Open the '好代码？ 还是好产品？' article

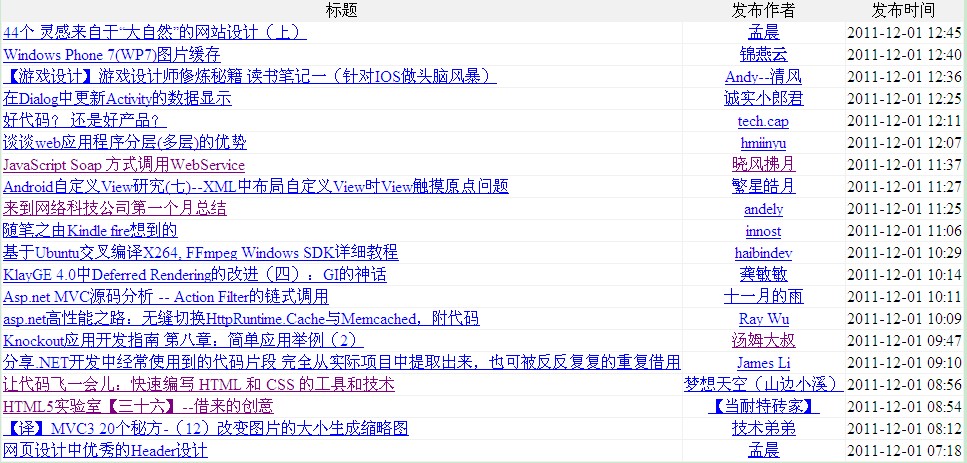coord(77,121)
